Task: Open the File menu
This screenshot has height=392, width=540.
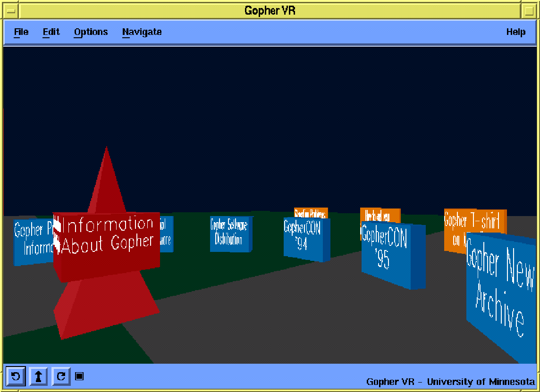Action: (x=21, y=32)
